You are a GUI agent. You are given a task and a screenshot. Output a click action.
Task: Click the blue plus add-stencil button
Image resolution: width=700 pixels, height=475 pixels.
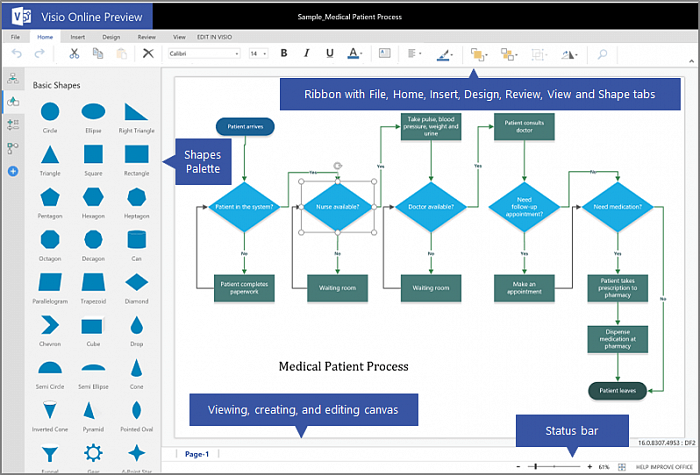(13, 172)
